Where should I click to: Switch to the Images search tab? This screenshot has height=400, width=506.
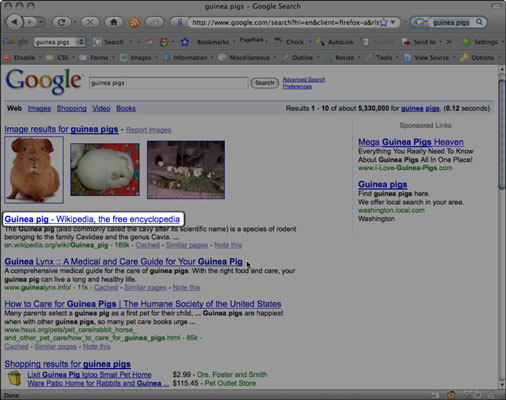[x=39, y=108]
